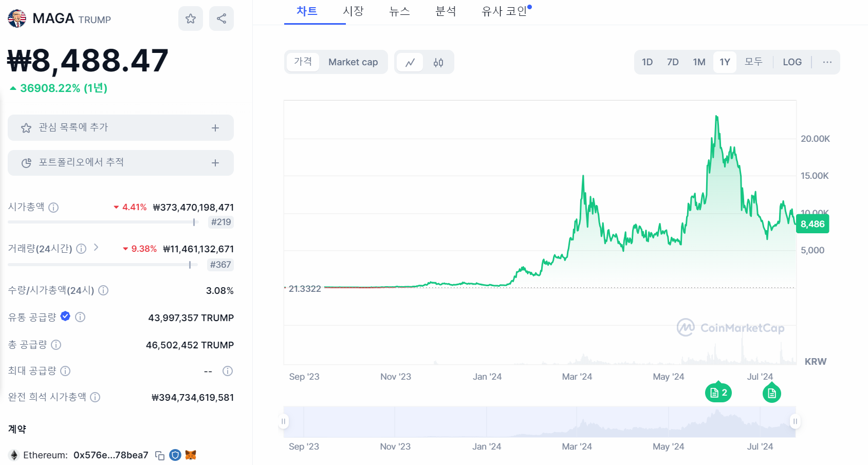Click verified badge next to 유통 공급량
Viewport: 868px width, 465px height.
[65, 316]
